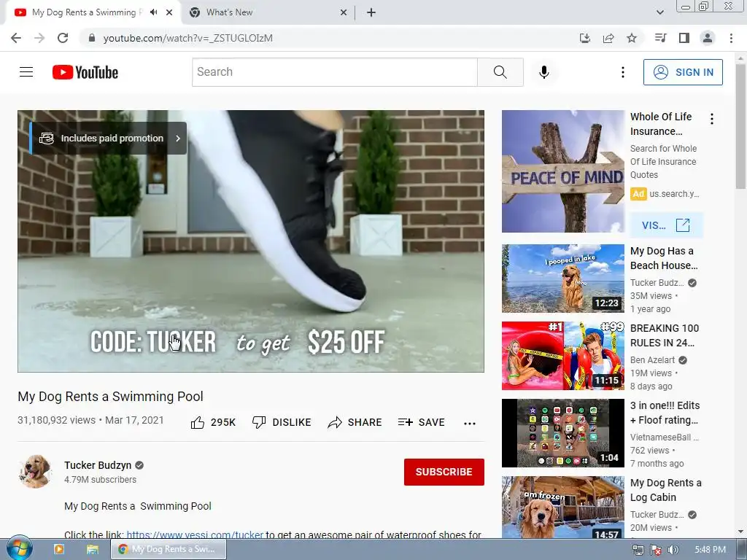This screenshot has width=747, height=560.
Task: Open YouTube settings three-dot menu beside Sign In
Action: click(x=623, y=72)
